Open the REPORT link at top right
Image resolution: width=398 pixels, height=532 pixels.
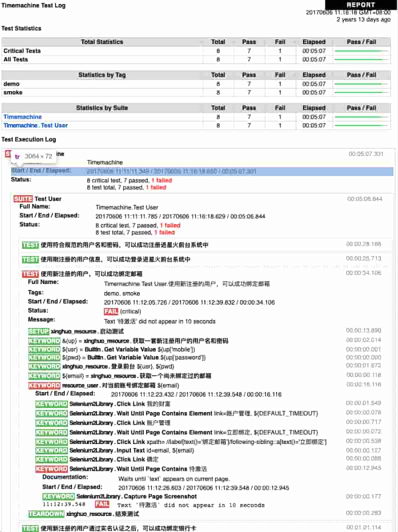[x=361, y=5]
